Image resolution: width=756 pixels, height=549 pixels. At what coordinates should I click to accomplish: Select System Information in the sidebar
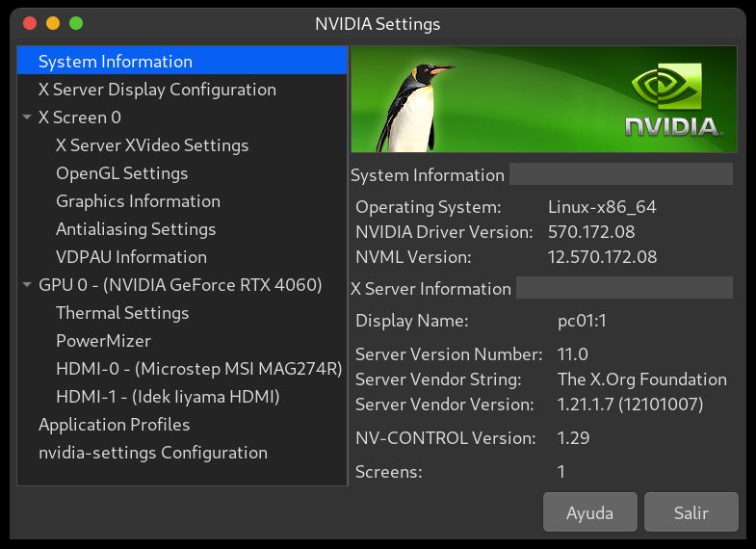[182, 62]
